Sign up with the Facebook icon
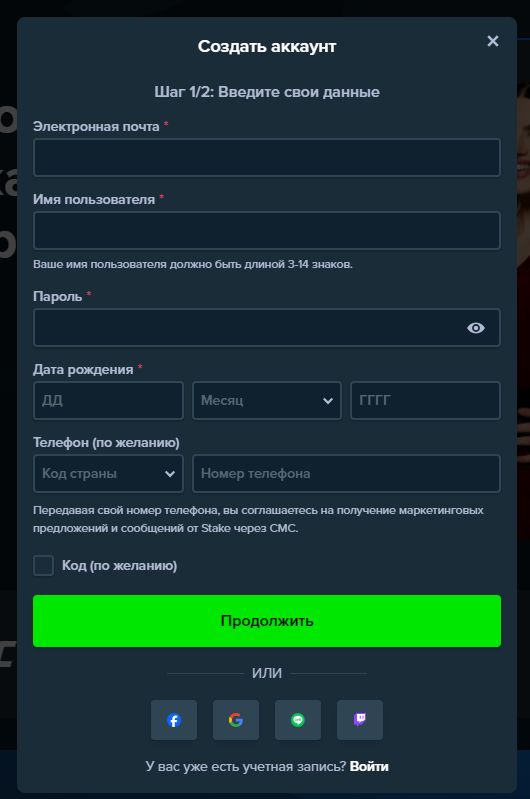Viewport: 530px width, 799px height. [x=174, y=720]
